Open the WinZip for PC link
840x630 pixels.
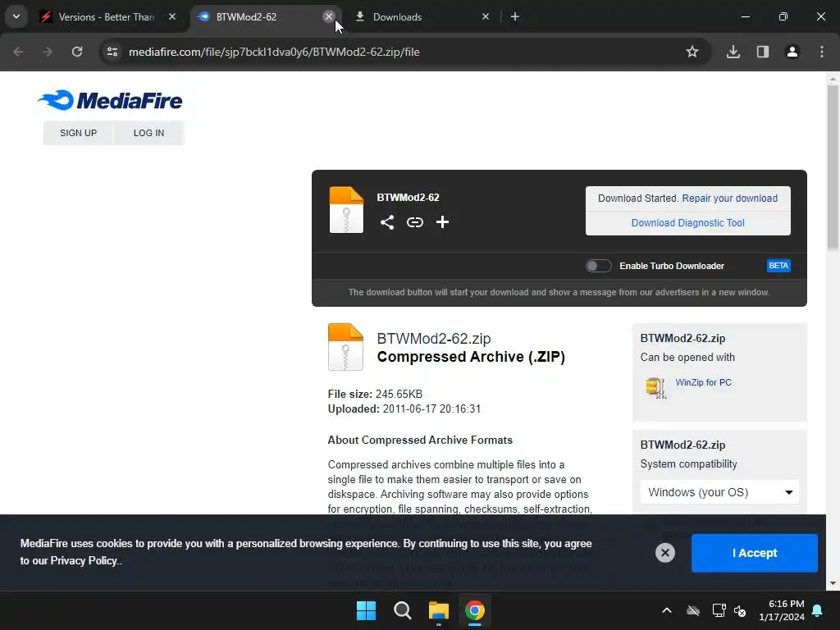[x=703, y=382]
